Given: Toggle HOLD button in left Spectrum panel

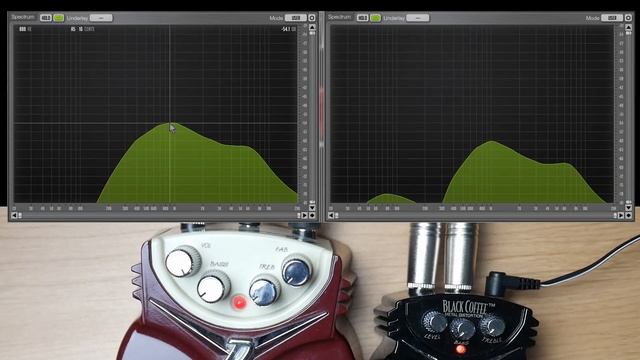Looking at the screenshot, I should 46,18.
